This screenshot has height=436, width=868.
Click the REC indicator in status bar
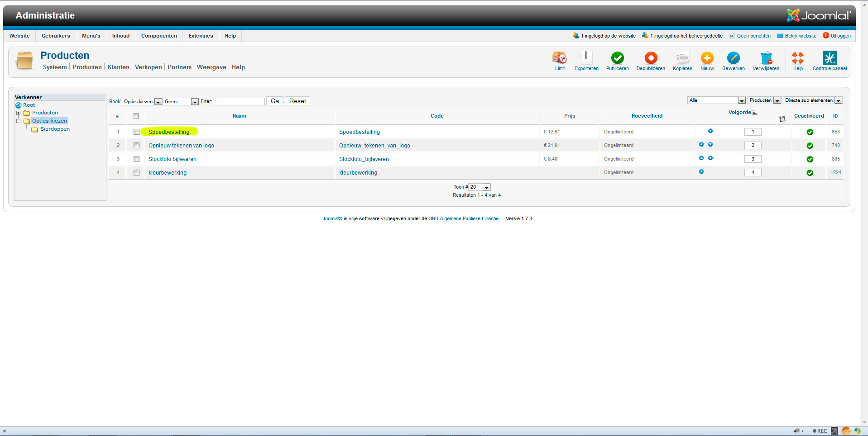pyautogui.click(x=820, y=431)
